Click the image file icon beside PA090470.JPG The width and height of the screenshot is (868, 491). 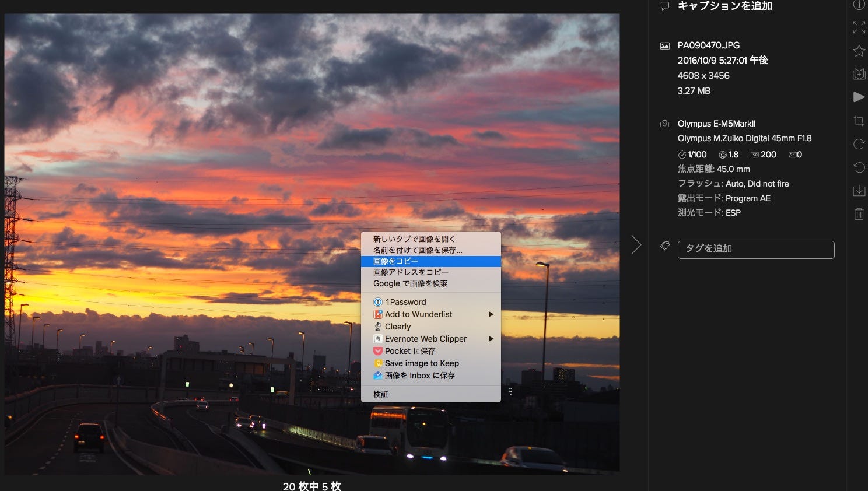pos(664,45)
